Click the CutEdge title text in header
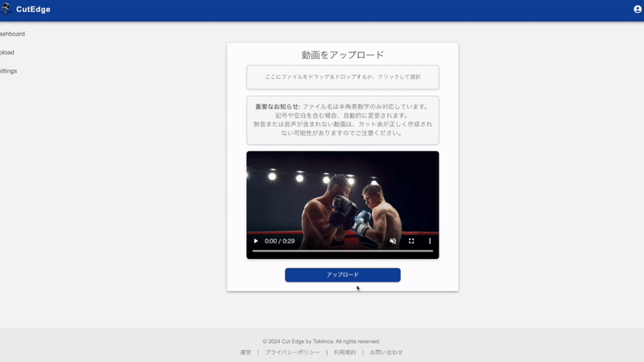 [33, 10]
